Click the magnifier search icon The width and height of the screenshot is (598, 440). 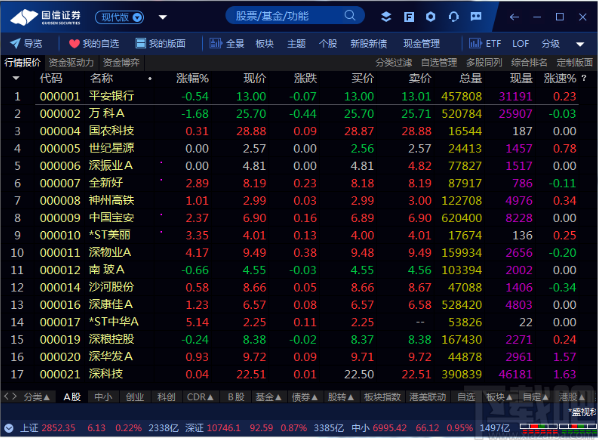[349, 15]
